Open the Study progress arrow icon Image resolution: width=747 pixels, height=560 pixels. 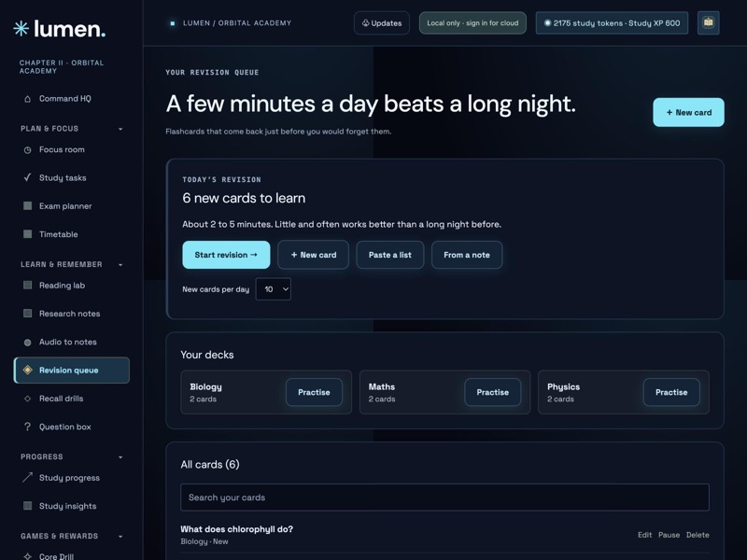point(28,477)
